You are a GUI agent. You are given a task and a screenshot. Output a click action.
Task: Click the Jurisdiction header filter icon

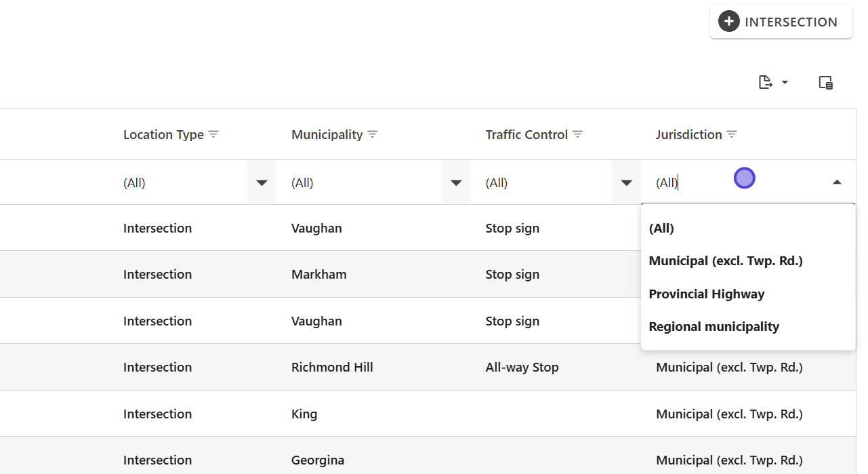click(732, 134)
